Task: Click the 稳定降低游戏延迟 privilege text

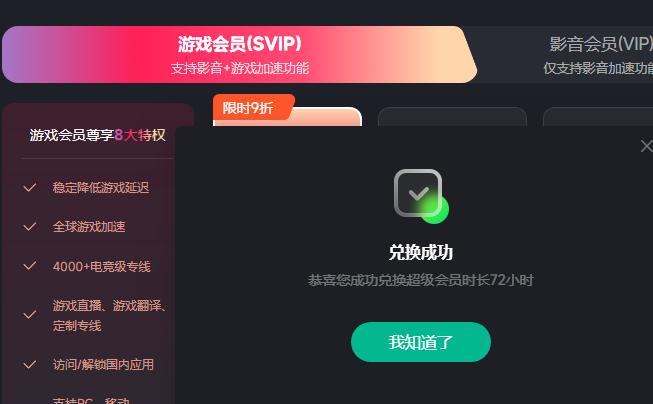Action: 101,187
